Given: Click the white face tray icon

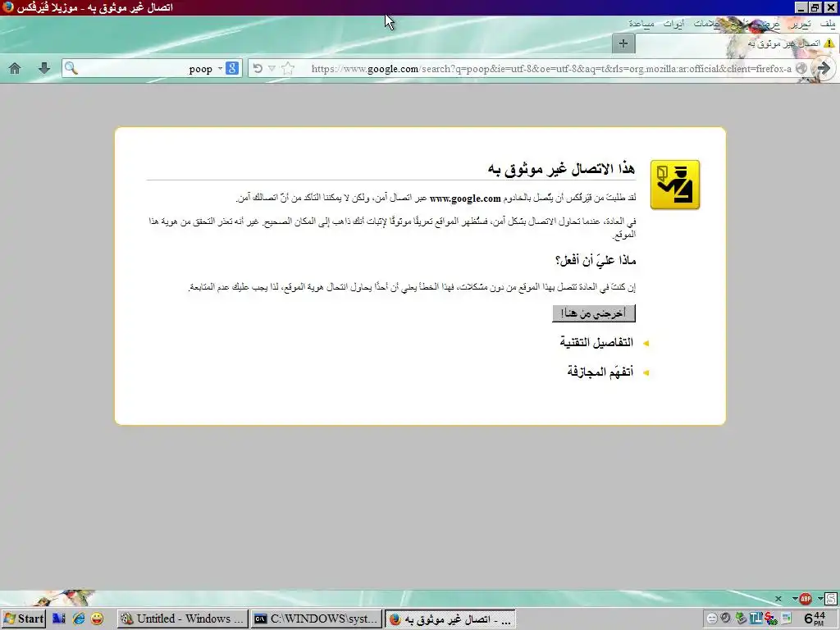Looking at the screenshot, I should (712, 619).
